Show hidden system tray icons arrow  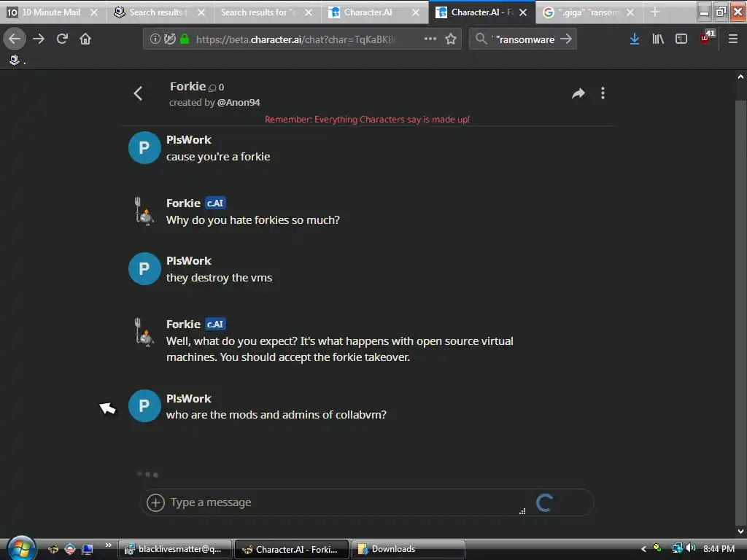pyautogui.click(x=643, y=549)
